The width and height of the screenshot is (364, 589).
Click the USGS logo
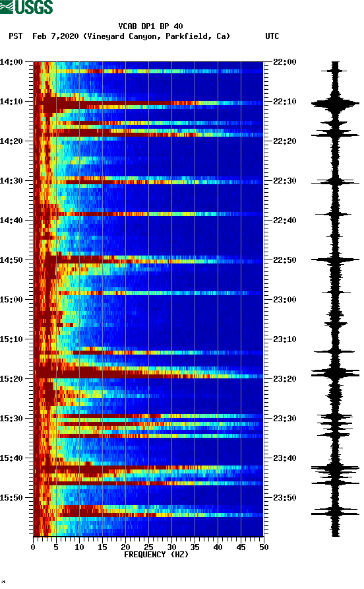pyautogui.click(x=26, y=7)
